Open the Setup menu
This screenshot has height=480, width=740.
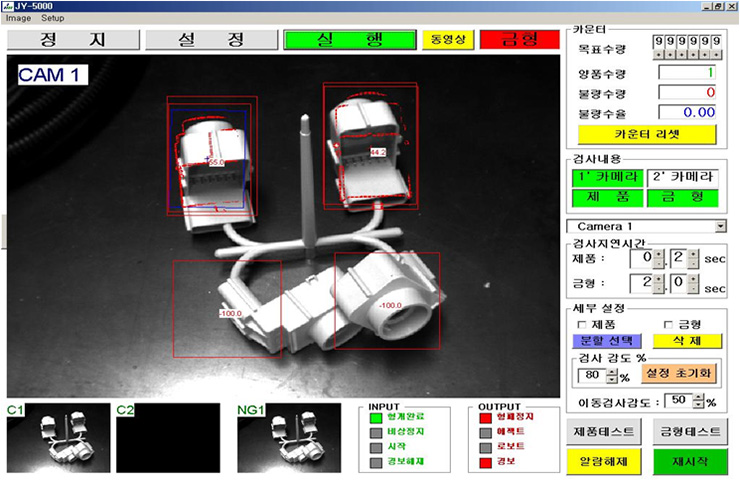52,18
